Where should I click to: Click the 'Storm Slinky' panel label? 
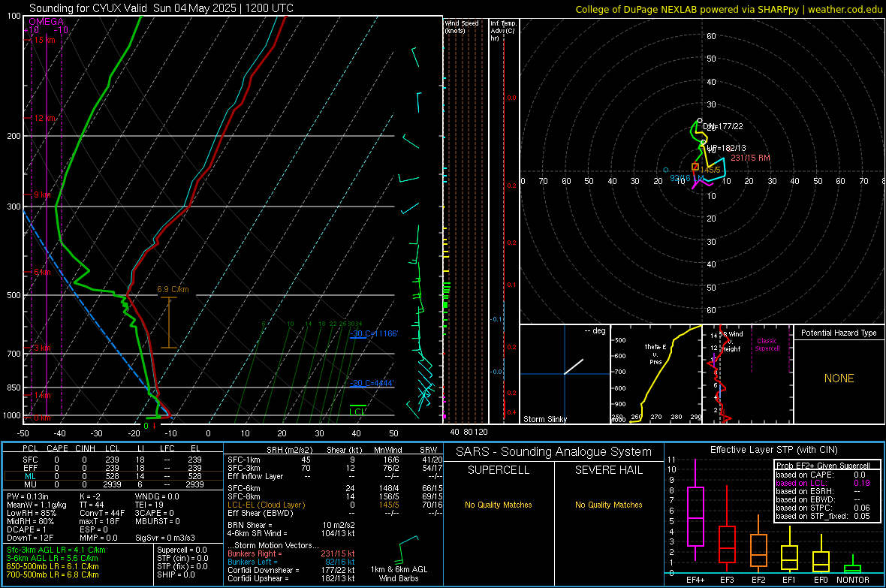[x=544, y=419]
